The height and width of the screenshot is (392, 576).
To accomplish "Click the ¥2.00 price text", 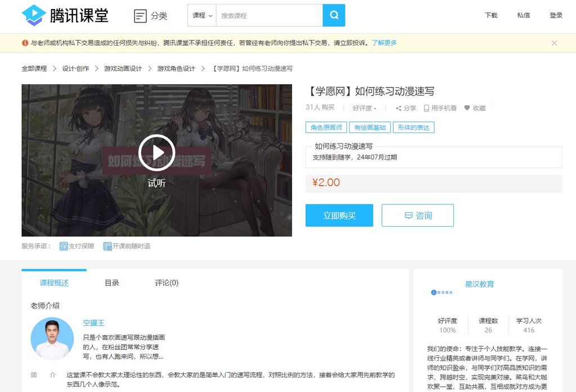I will (x=326, y=183).
